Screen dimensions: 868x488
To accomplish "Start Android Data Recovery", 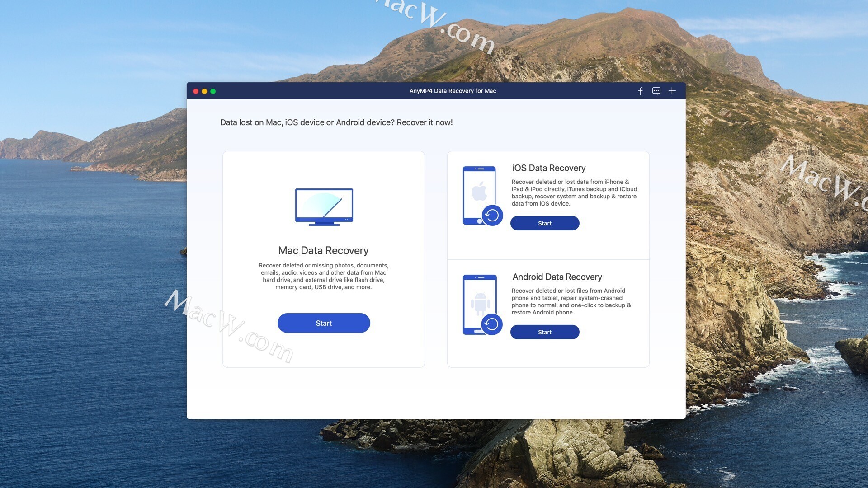I will coord(545,332).
